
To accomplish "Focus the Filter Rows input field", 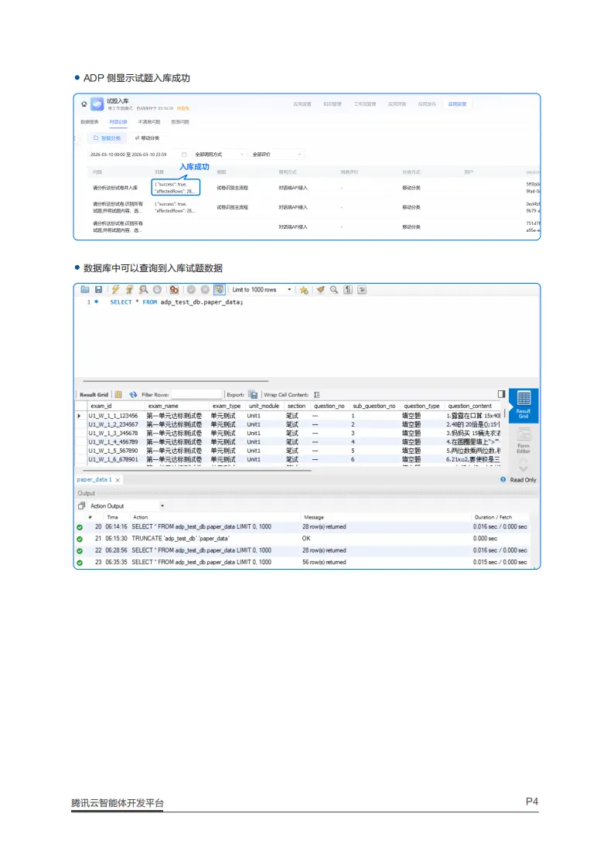I will point(196,395).
